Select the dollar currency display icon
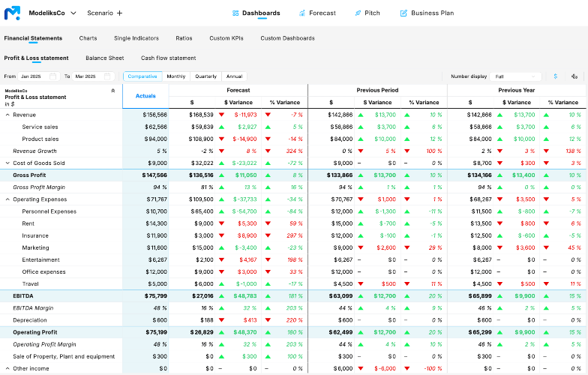This screenshot has width=588, height=375. pyautogui.click(x=555, y=76)
